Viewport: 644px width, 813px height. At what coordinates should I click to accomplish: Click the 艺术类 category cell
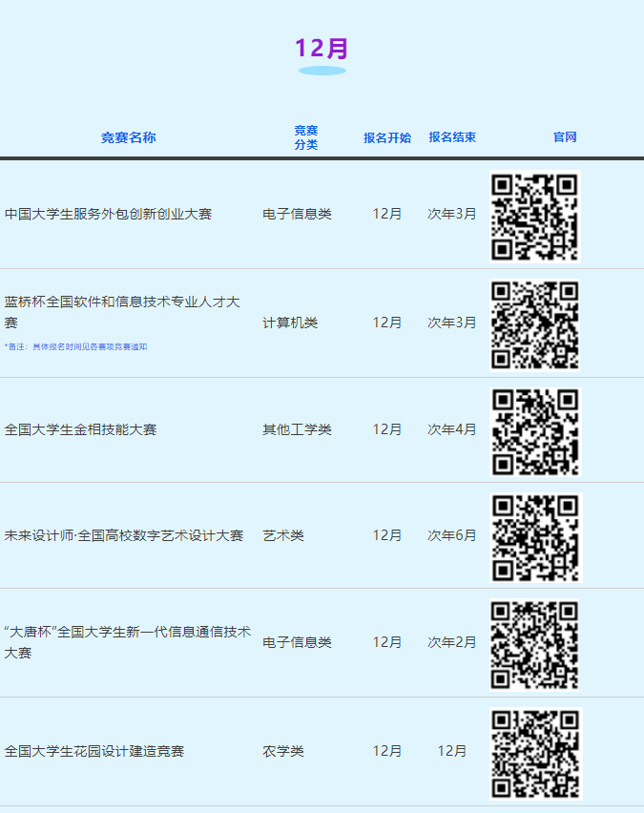pyautogui.click(x=283, y=536)
